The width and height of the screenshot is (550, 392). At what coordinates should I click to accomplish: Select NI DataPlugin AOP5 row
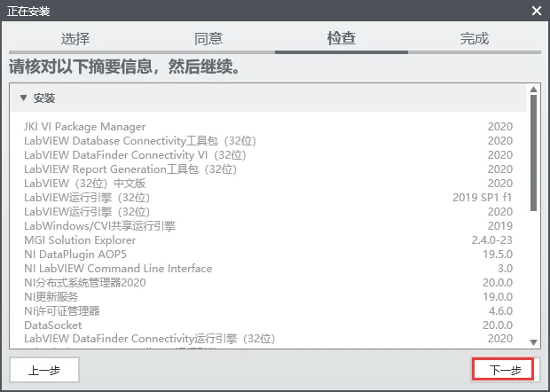click(268, 255)
